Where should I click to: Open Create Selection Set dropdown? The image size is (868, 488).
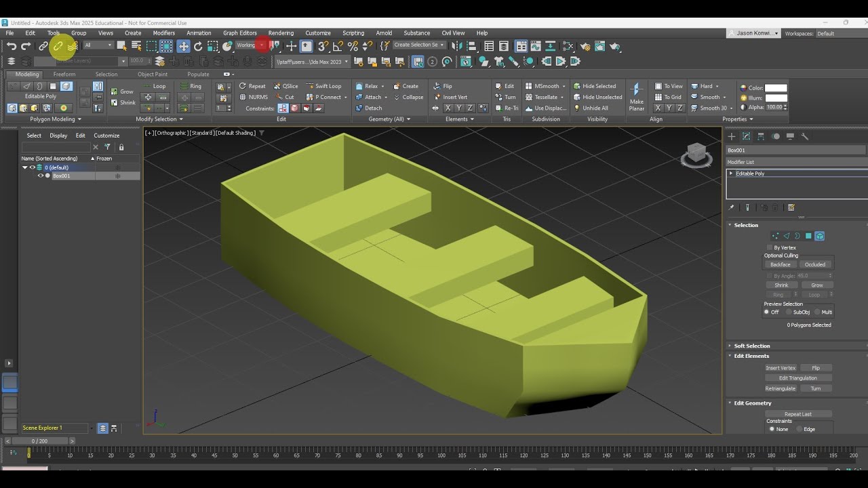click(x=419, y=45)
